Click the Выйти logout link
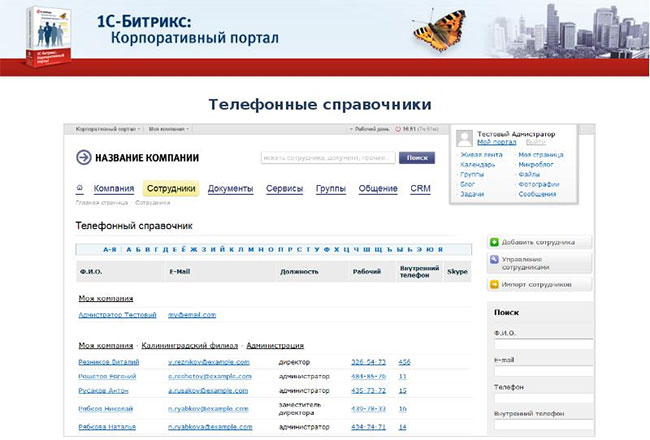Screen dimensions: 650x440 536,142
